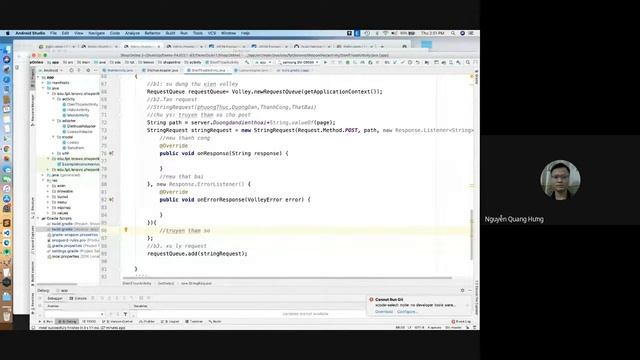Collapse the activity package arrow

(53, 99)
